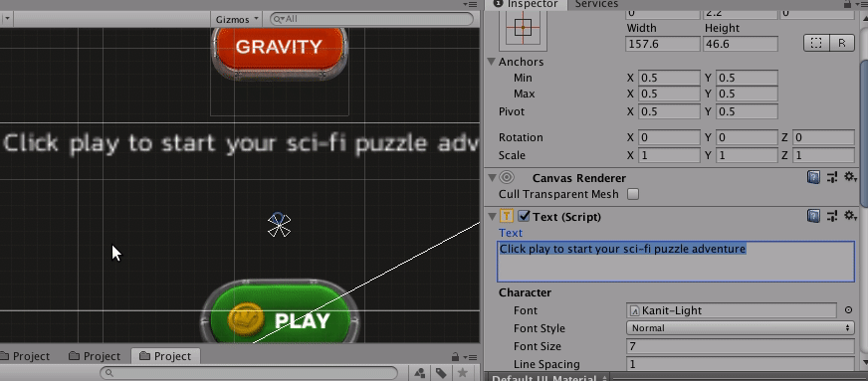Open Canvas Renderer gear settings menu

[850, 177]
